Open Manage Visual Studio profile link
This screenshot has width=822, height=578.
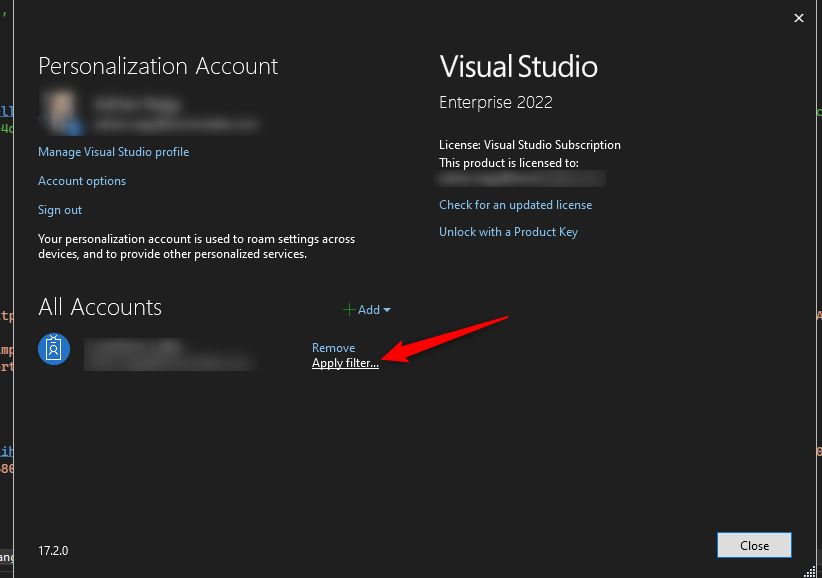click(113, 152)
